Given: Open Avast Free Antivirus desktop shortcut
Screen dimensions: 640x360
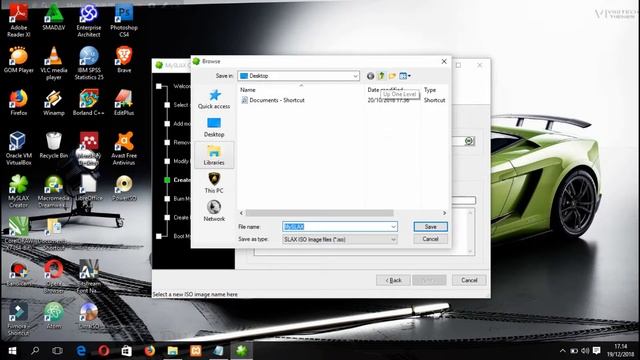Looking at the screenshot, I should point(124,149).
